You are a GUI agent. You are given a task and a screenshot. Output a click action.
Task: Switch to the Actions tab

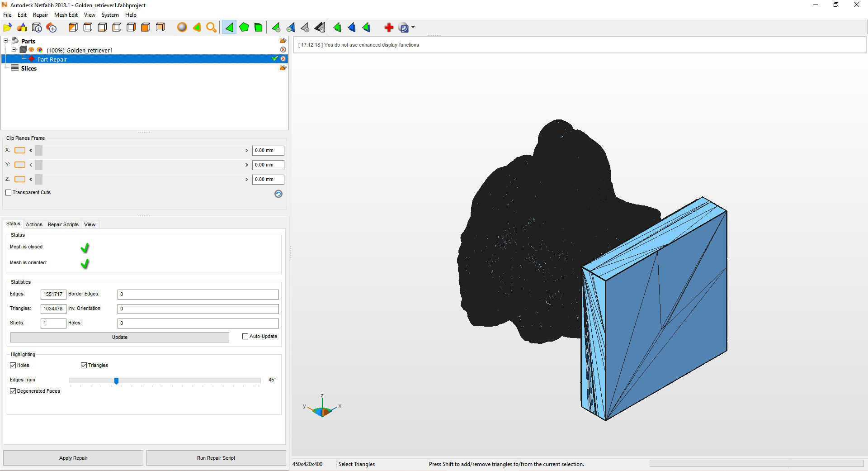pyautogui.click(x=34, y=224)
